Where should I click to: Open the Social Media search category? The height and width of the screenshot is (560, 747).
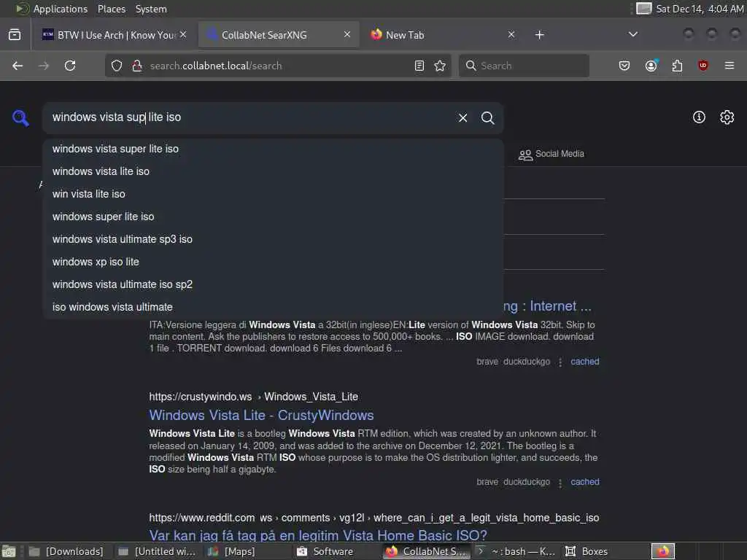tap(551, 154)
